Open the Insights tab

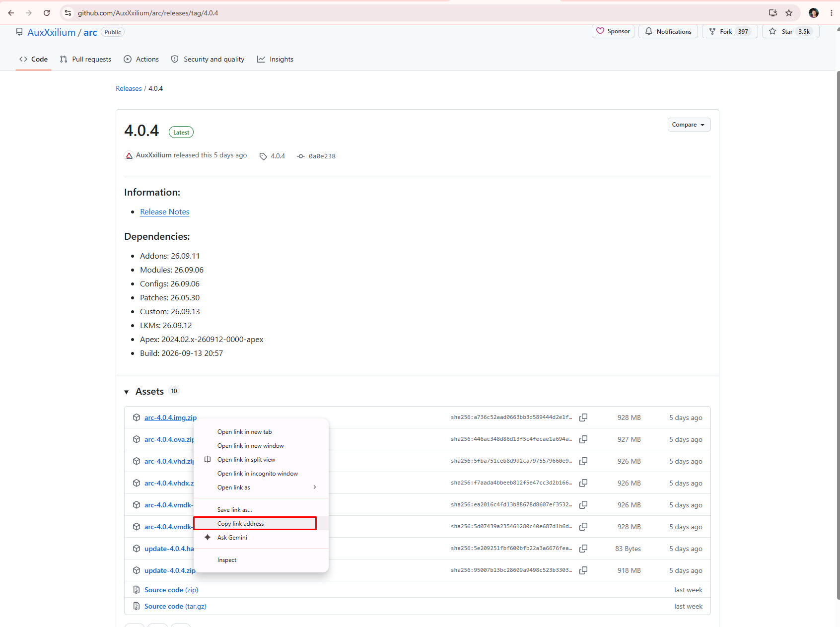coord(275,59)
